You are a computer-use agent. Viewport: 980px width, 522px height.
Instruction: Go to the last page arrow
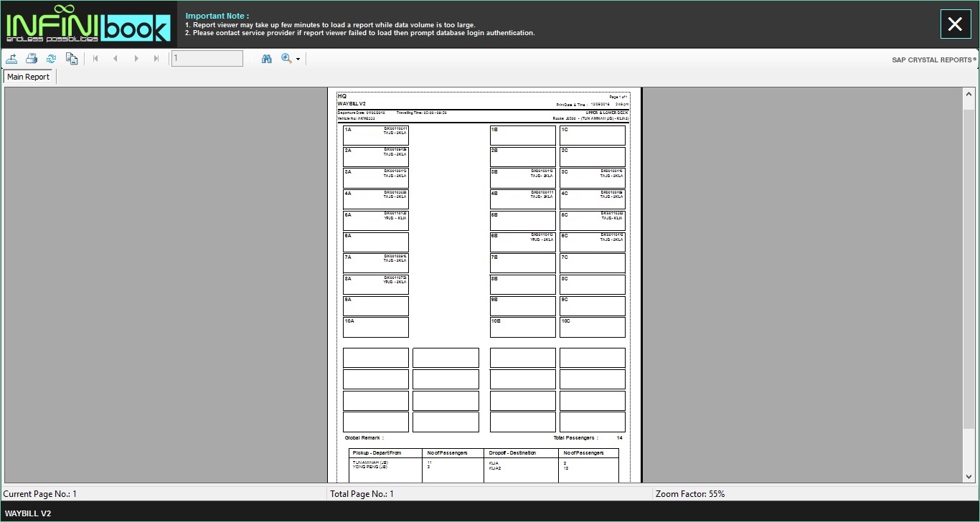tap(156, 59)
